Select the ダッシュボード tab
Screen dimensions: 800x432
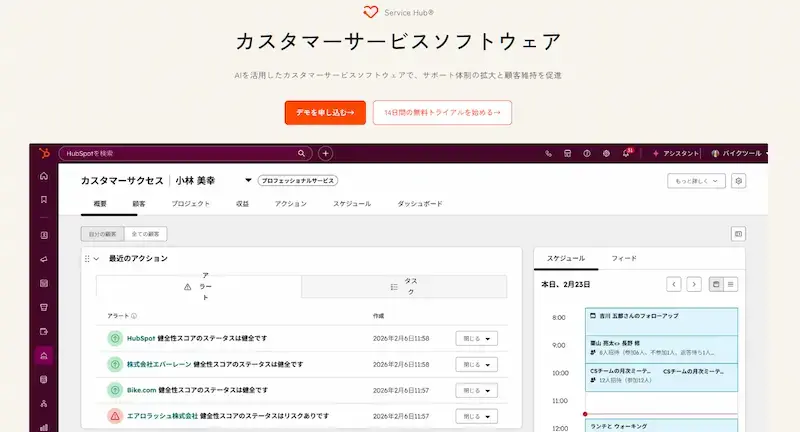[420, 204]
